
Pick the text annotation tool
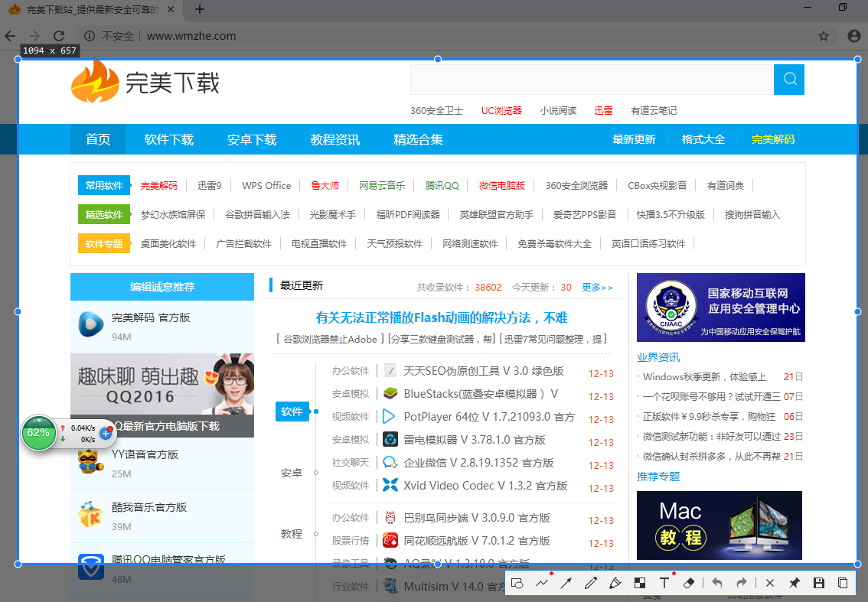coord(664,582)
